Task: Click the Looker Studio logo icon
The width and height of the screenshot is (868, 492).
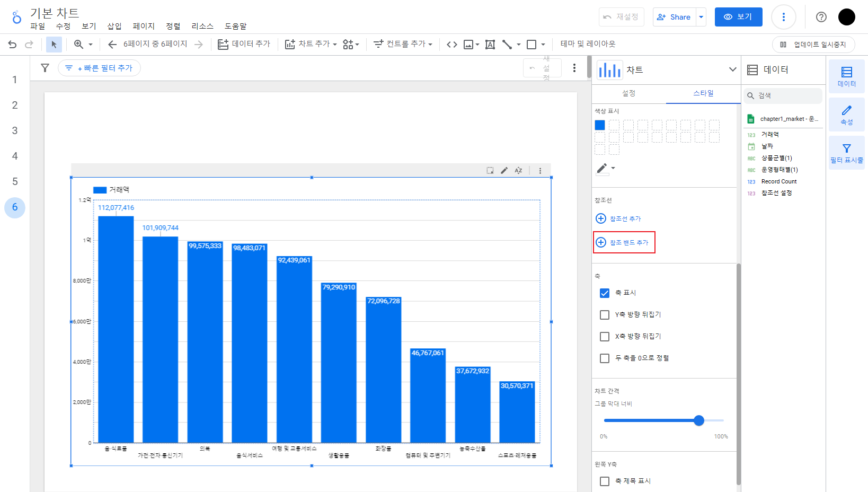Action: [x=17, y=17]
